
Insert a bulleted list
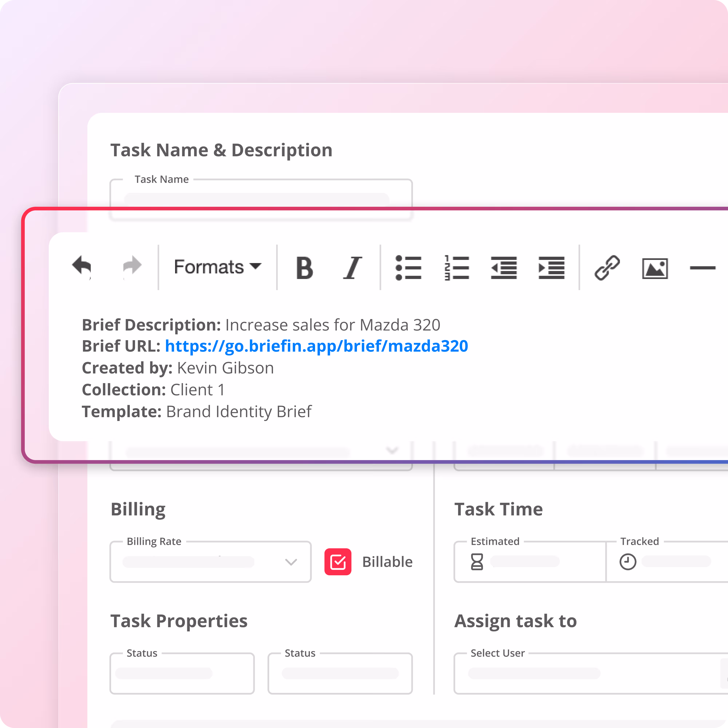[408, 268]
